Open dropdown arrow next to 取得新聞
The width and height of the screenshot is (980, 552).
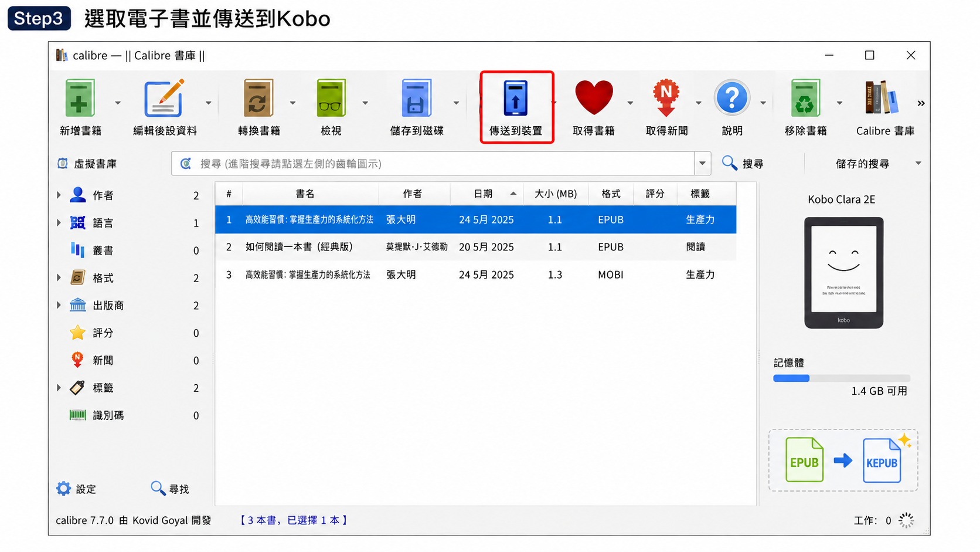pos(699,103)
